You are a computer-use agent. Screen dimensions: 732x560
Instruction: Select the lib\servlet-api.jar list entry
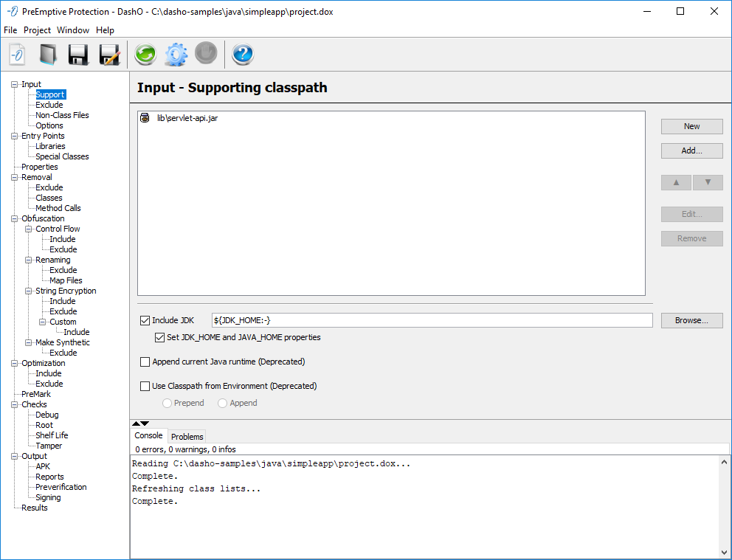pyautogui.click(x=187, y=118)
